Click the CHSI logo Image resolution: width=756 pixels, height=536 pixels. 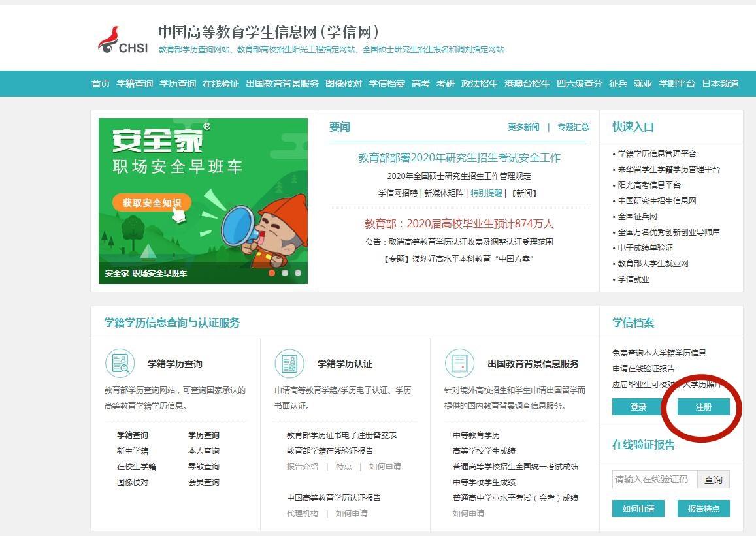pyautogui.click(x=123, y=40)
